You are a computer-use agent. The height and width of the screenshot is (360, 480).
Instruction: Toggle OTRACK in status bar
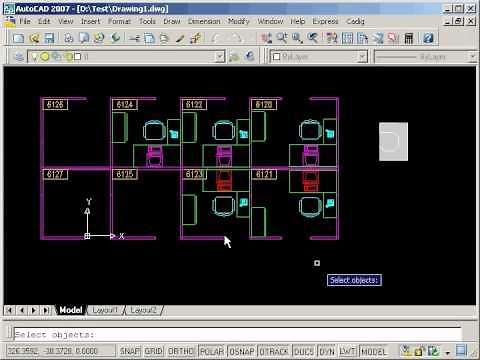coord(274,351)
